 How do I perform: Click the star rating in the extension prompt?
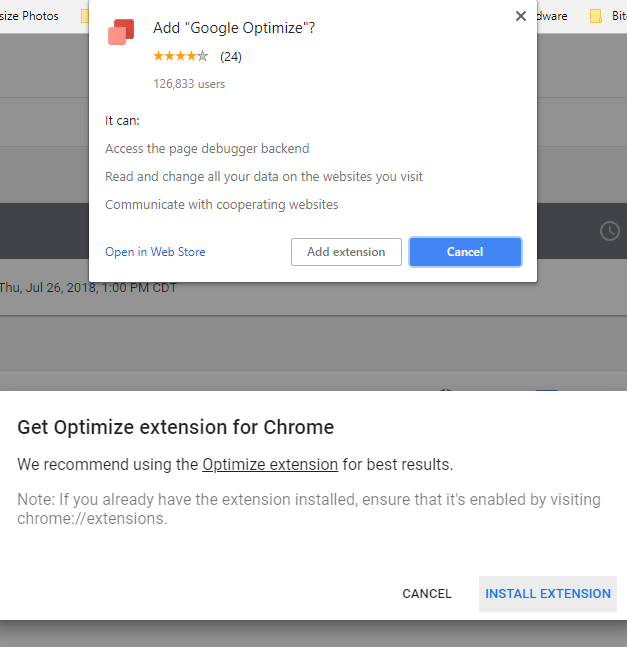pos(181,56)
